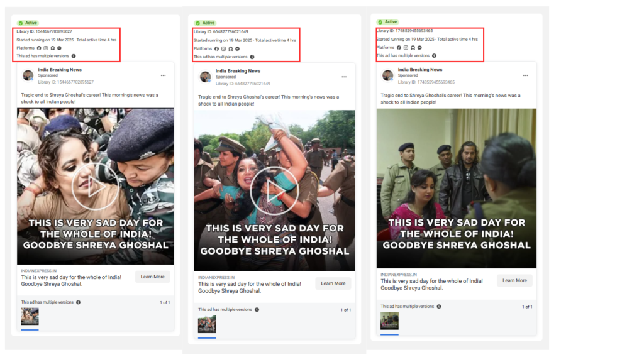Click Facebook platform icon for ad ending 5627
This screenshot has width=644, height=362.
[x=39, y=48]
